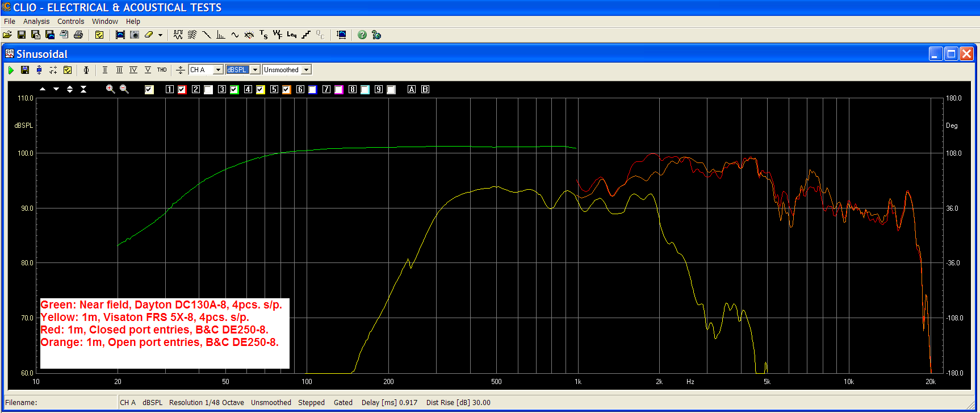Open the Analysis menu
This screenshot has width=980, height=413.
[x=36, y=21]
